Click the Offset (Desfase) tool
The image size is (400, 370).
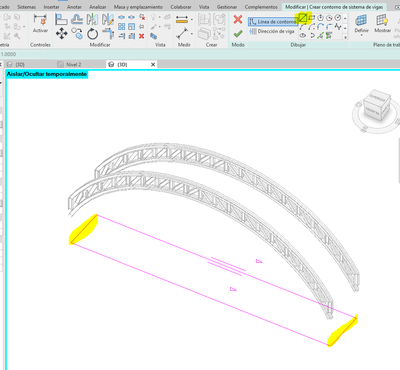(77, 19)
